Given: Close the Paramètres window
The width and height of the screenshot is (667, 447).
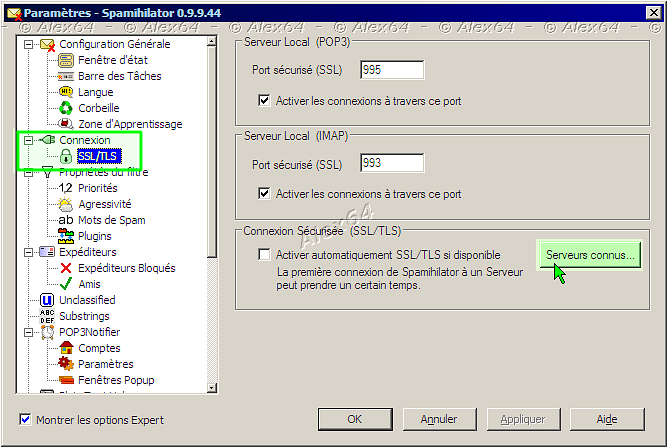Looking at the screenshot, I should 653,13.
